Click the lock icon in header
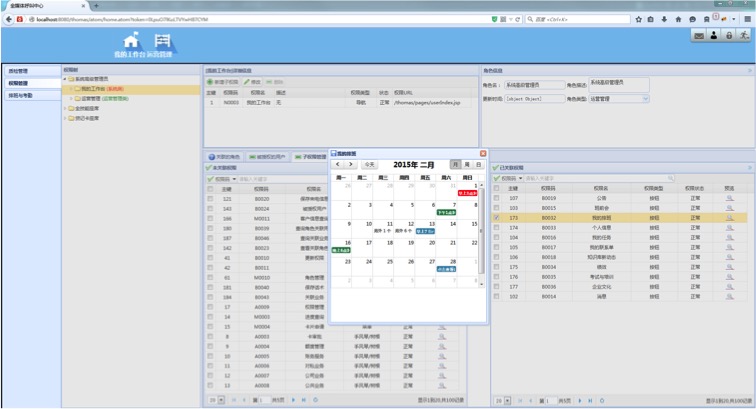 coord(729,36)
